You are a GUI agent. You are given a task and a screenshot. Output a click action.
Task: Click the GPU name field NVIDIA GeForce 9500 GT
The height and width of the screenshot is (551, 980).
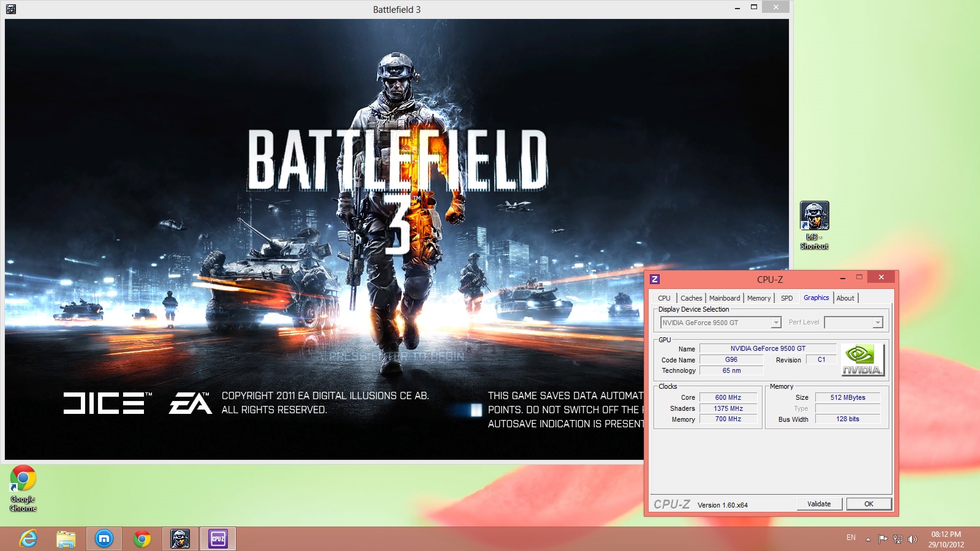click(x=768, y=348)
